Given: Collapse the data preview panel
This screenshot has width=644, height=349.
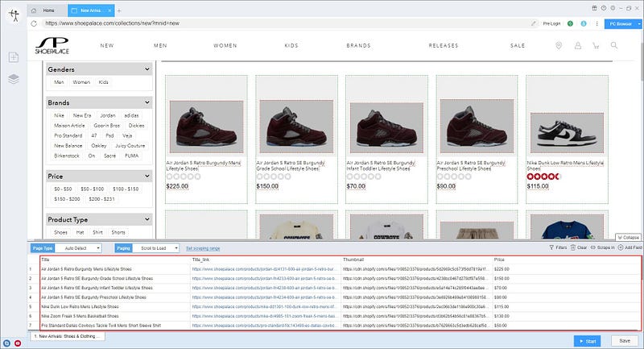Looking at the screenshot, I should pos(629,237).
